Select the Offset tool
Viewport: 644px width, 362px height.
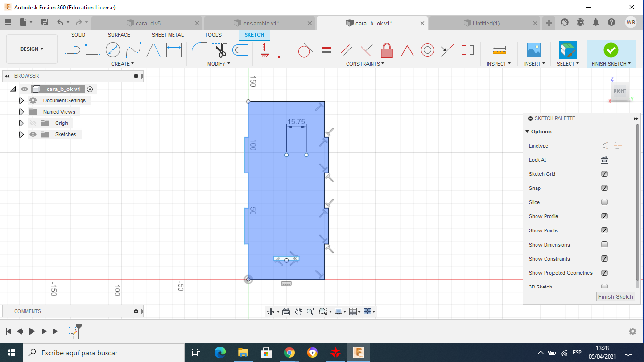(240, 49)
